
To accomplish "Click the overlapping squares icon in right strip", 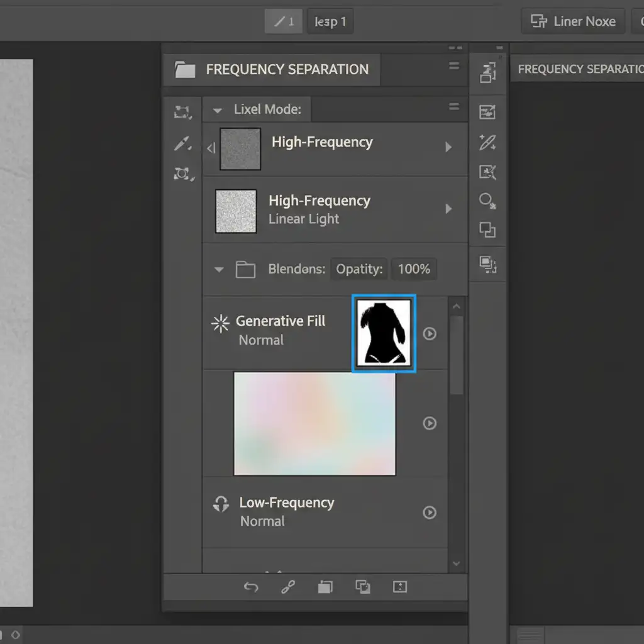I will pos(487,230).
